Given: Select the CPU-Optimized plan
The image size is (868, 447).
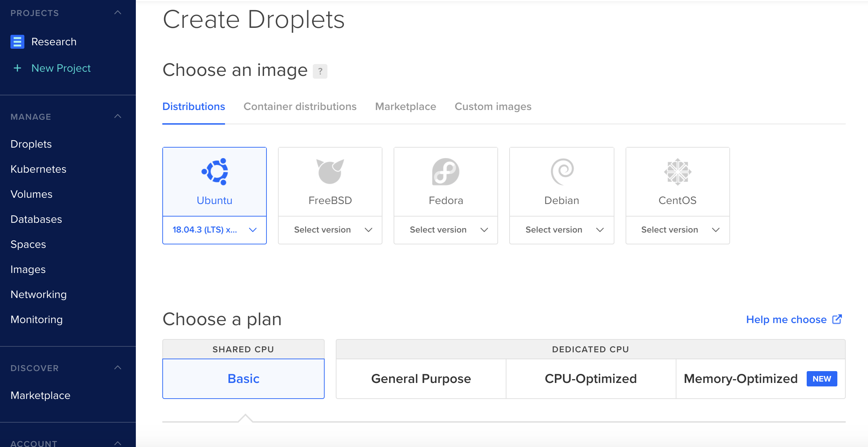Looking at the screenshot, I should (x=591, y=379).
